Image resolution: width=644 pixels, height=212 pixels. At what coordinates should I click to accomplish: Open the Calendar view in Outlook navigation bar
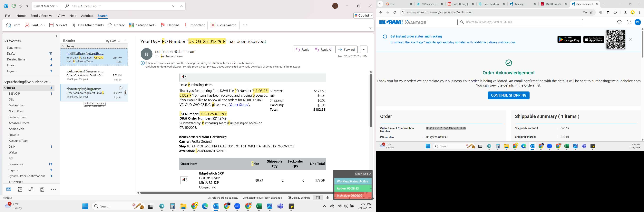coord(20,189)
